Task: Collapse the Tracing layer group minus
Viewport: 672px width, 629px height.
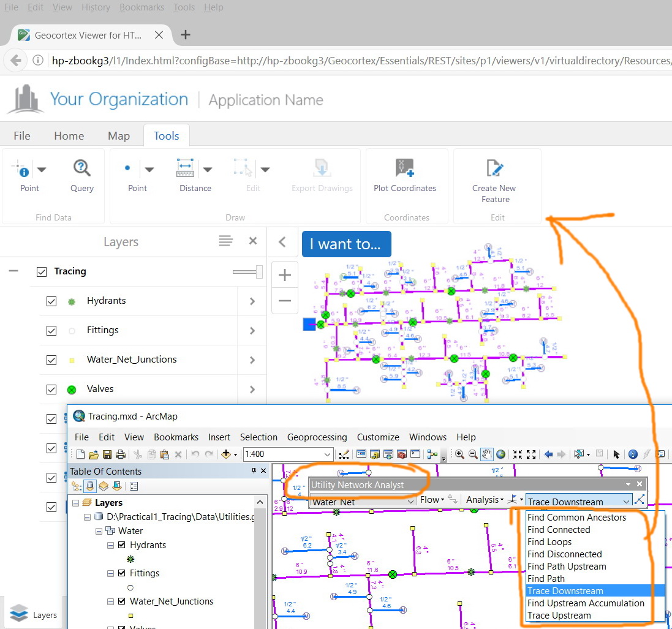Action: click(x=13, y=271)
